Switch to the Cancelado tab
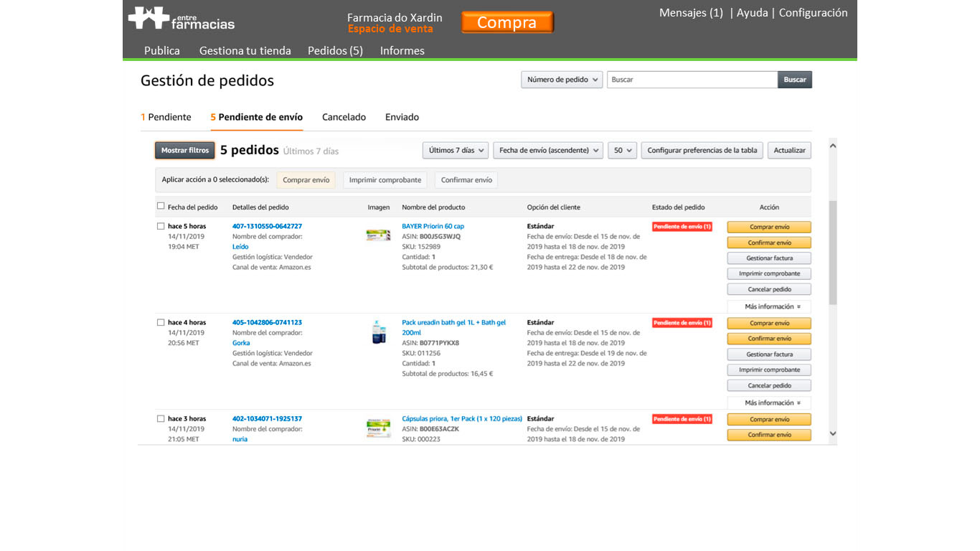 pyautogui.click(x=344, y=117)
